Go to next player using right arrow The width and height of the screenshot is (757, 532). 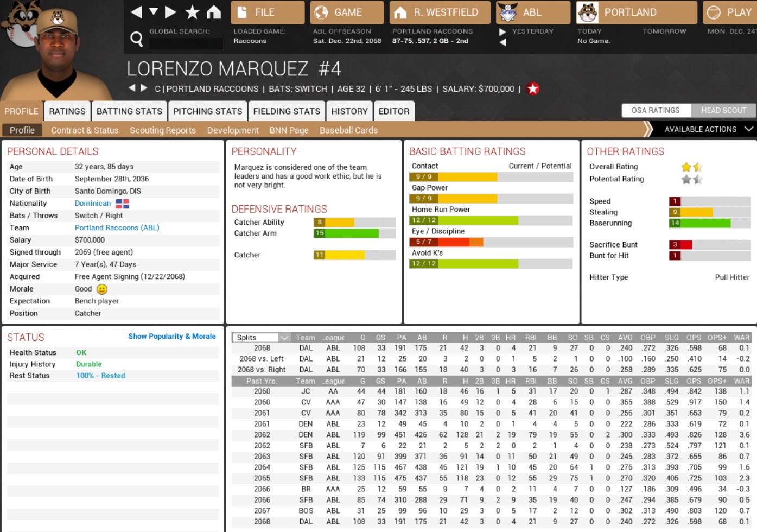click(144, 88)
